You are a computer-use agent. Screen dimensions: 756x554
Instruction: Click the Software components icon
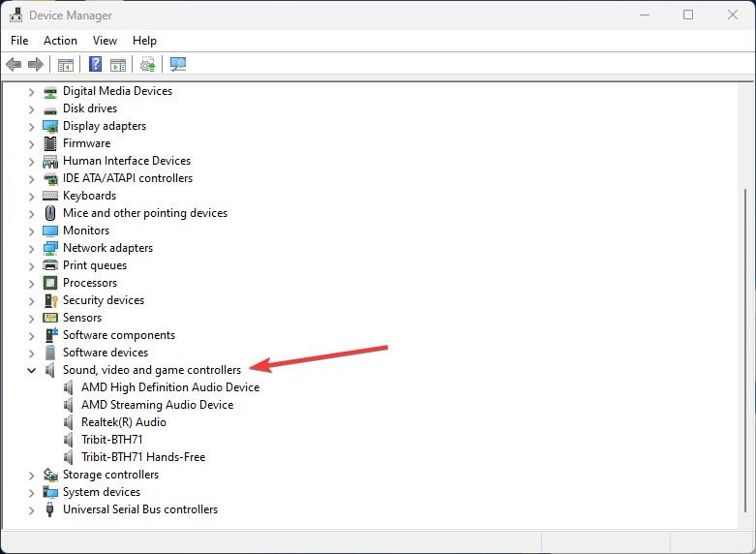[50, 335]
